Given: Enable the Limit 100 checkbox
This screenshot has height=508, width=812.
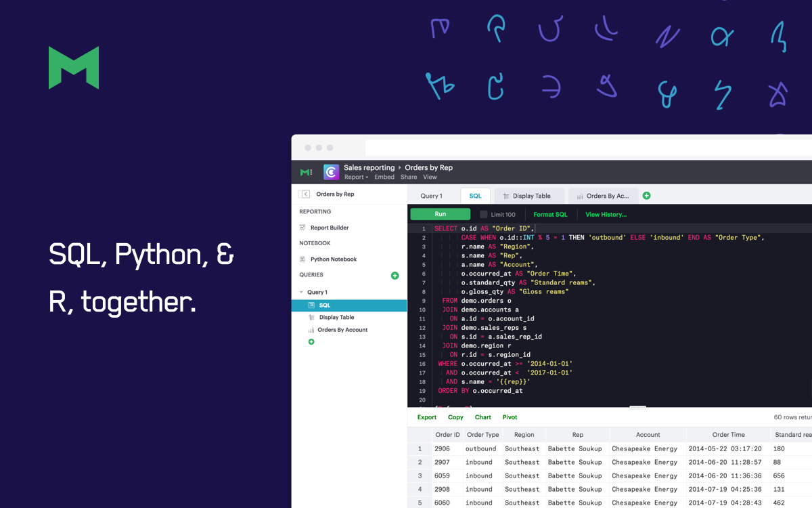Looking at the screenshot, I should click(483, 215).
